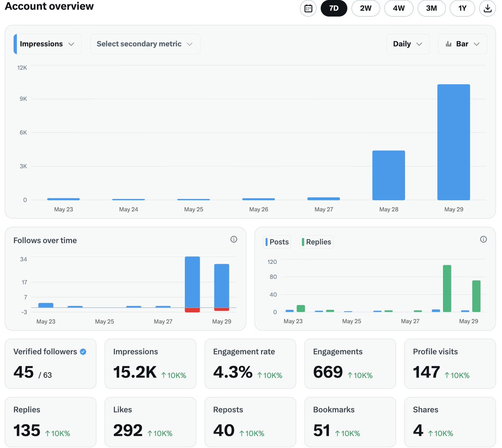Open the calendar date picker icon
Screen dimensions: 502x448
[x=308, y=8]
